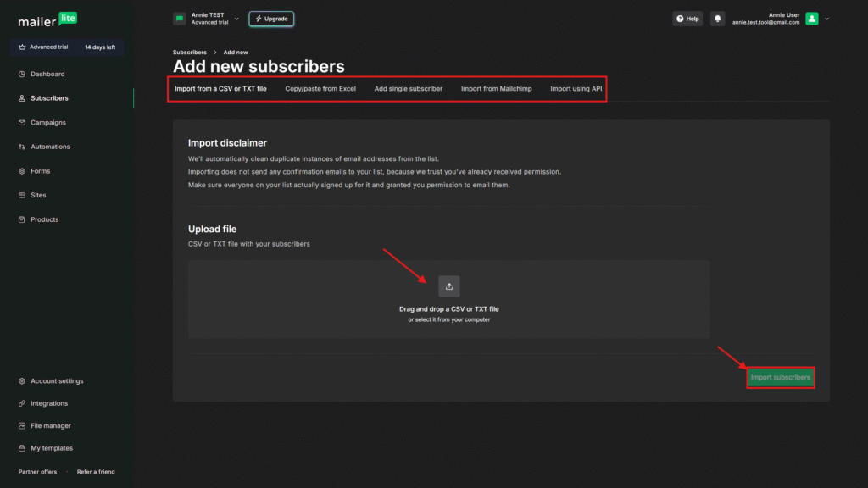The image size is (868, 488).
Task: Click the upload file icon
Action: click(x=449, y=286)
